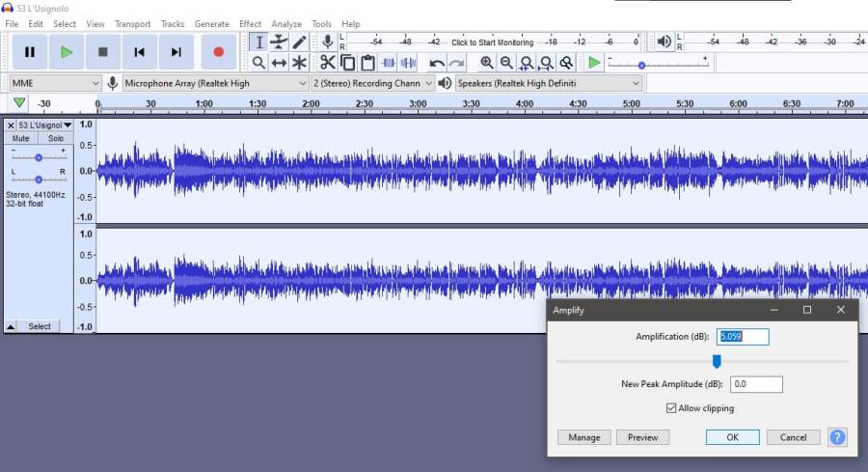Click the Manage button
This screenshot has width=868, height=472.
[x=583, y=437]
